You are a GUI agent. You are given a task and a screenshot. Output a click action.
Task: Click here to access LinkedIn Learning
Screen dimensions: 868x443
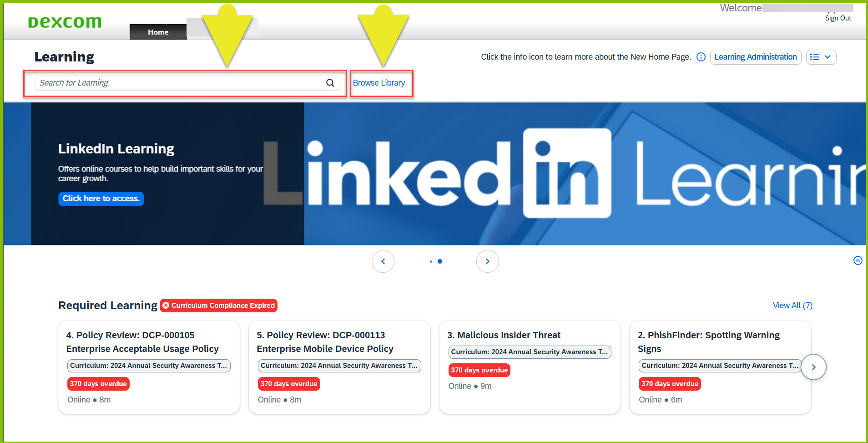[101, 199]
